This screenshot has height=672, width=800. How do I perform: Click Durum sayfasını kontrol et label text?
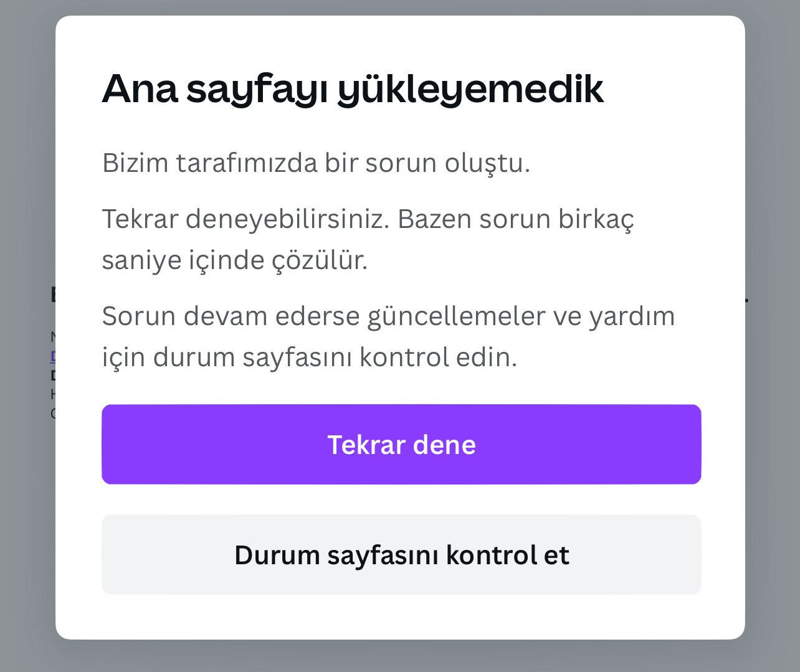click(402, 554)
